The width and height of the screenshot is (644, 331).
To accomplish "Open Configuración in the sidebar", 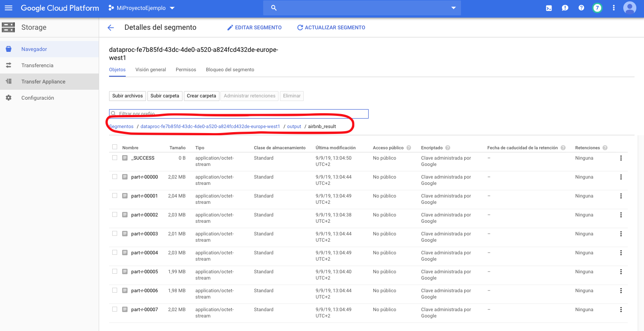I will coord(49,98).
